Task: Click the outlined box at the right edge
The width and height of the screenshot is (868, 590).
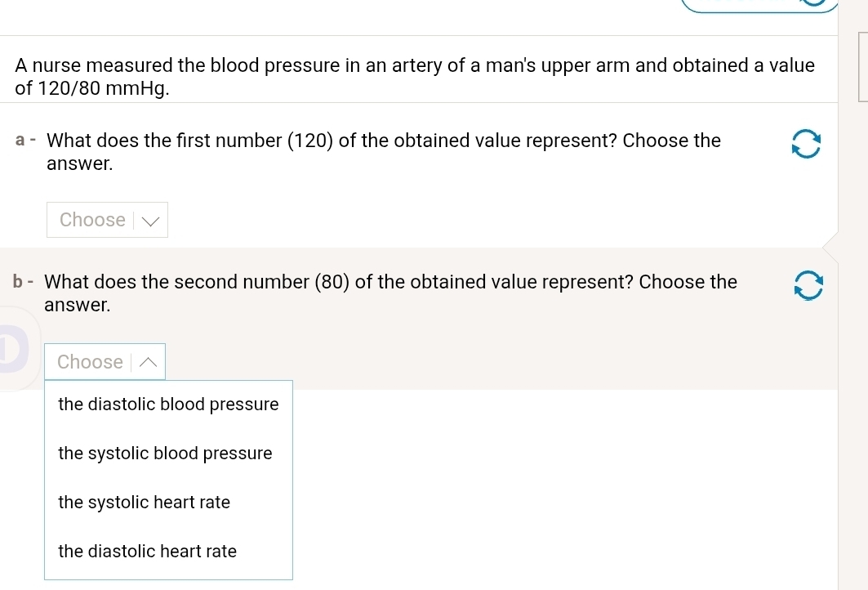Action: [x=862, y=67]
